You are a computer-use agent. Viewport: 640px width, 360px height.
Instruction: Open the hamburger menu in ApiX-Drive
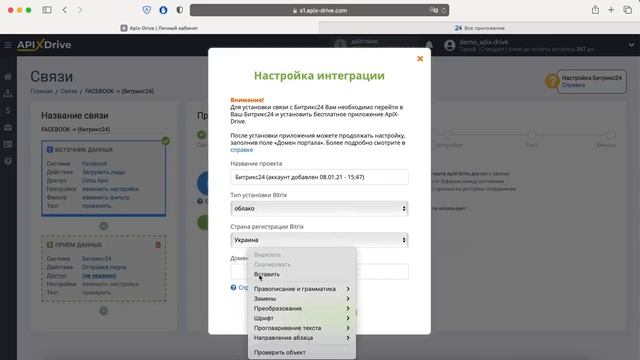point(8,45)
